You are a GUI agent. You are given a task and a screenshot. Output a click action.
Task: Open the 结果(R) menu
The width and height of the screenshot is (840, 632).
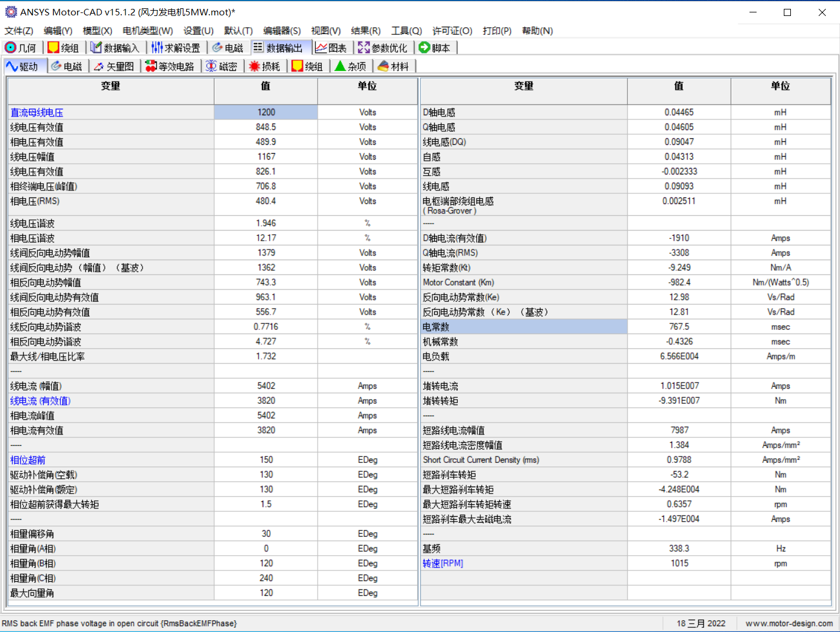[x=366, y=31]
